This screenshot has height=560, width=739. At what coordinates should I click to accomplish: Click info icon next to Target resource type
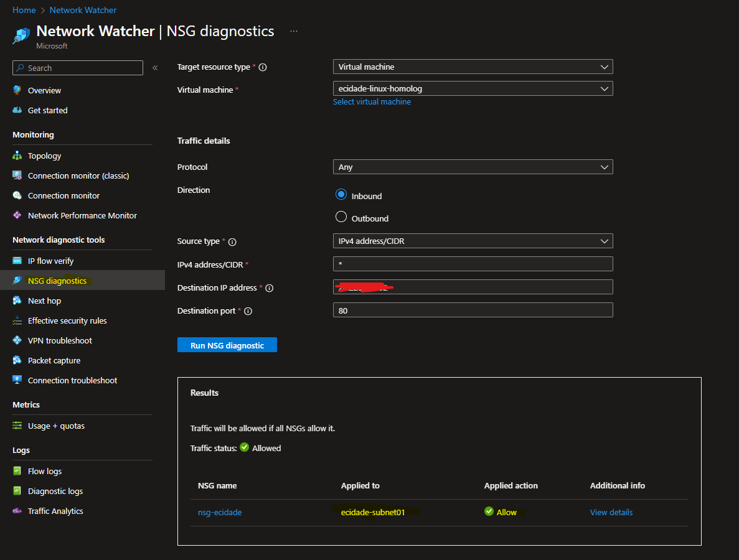pos(263,67)
